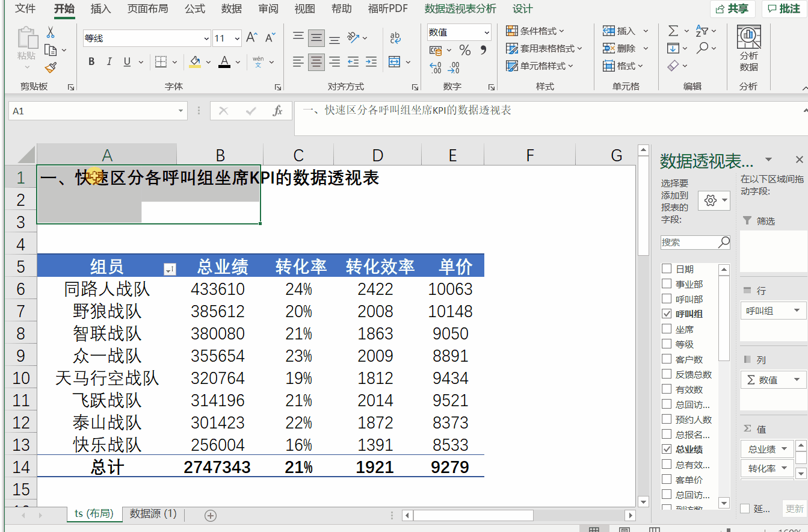Click the Wrap Text icon
This screenshot has height=532, width=808.
pos(395,38)
